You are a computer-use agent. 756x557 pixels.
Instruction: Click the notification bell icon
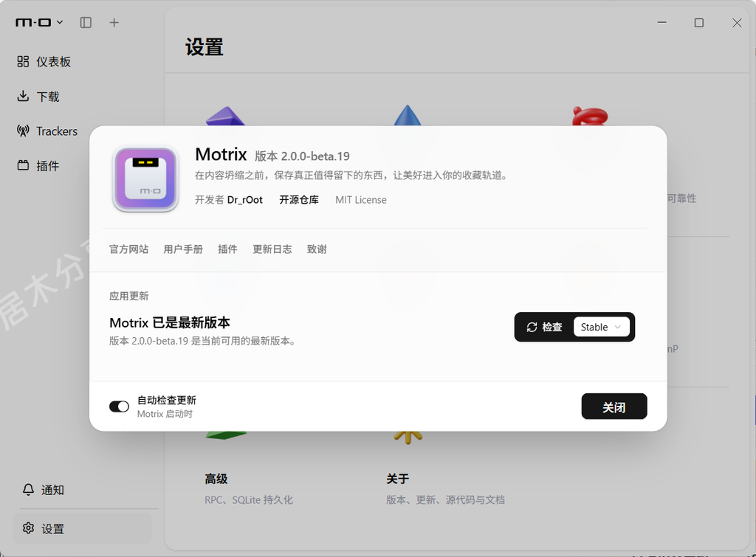(29, 490)
